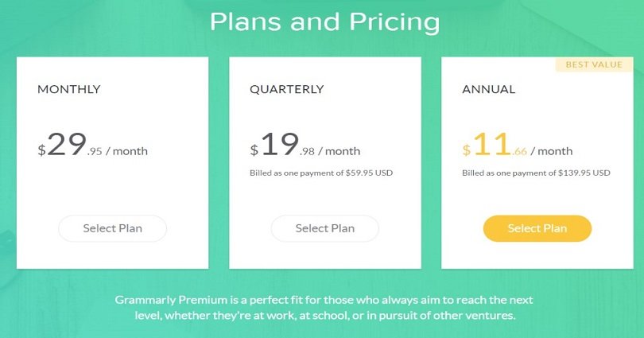Click the Annual pricing card
The height and width of the screenshot is (338, 644).
tap(537, 163)
